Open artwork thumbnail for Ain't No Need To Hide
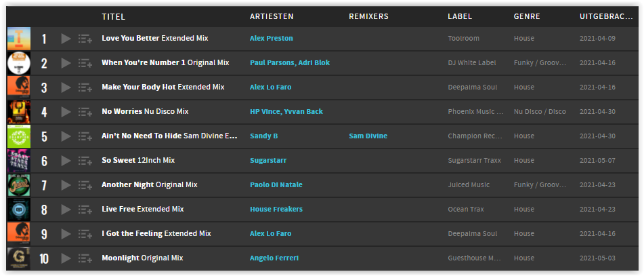This screenshot has height=276, width=644. pyautogui.click(x=19, y=136)
